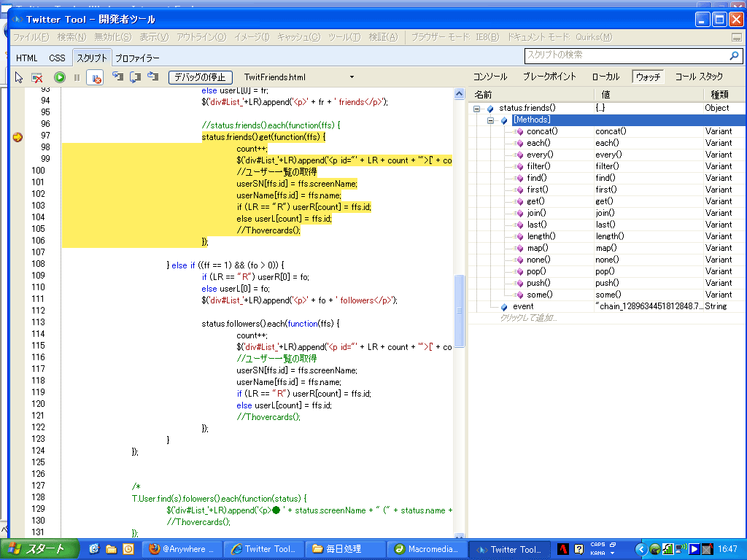The height and width of the screenshot is (560, 747).
Task: Click the Step Out icon
Action: [x=153, y=77]
